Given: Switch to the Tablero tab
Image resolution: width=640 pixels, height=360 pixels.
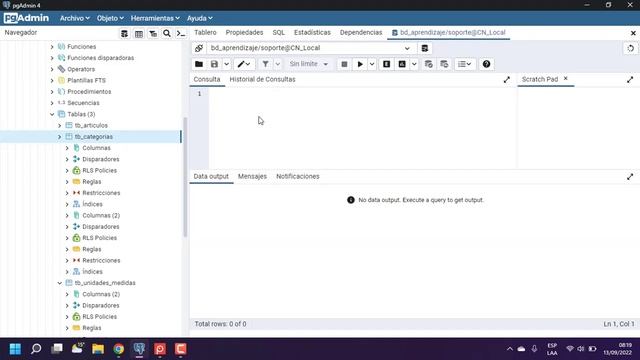Looking at the screenshot, I should (x=205, y=33).
